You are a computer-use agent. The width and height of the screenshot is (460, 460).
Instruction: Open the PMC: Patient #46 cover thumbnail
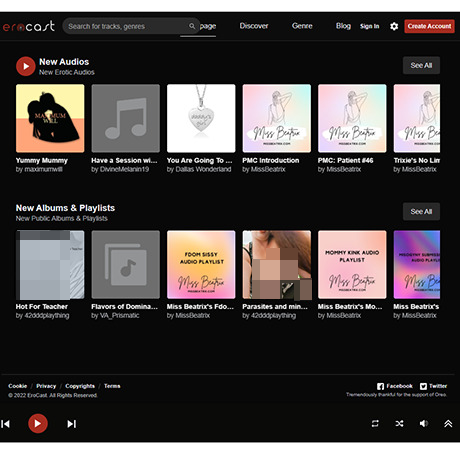pos(352,118)
